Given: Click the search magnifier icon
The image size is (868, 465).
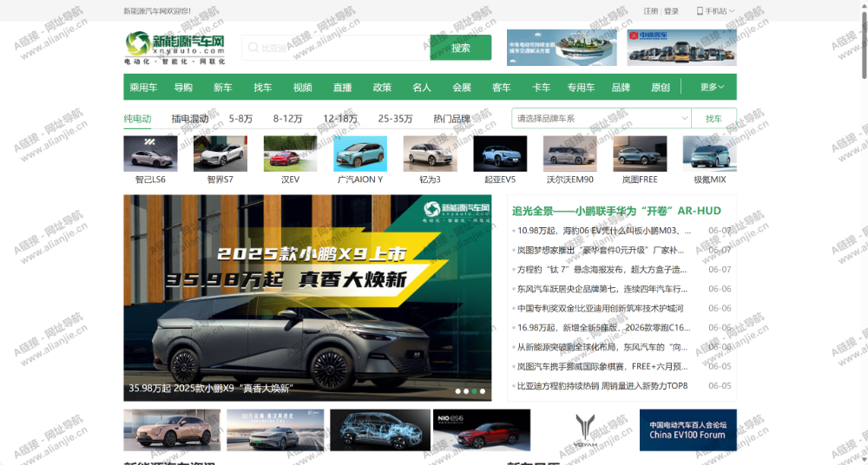Looking at the screenshot, I should (253, 48).
